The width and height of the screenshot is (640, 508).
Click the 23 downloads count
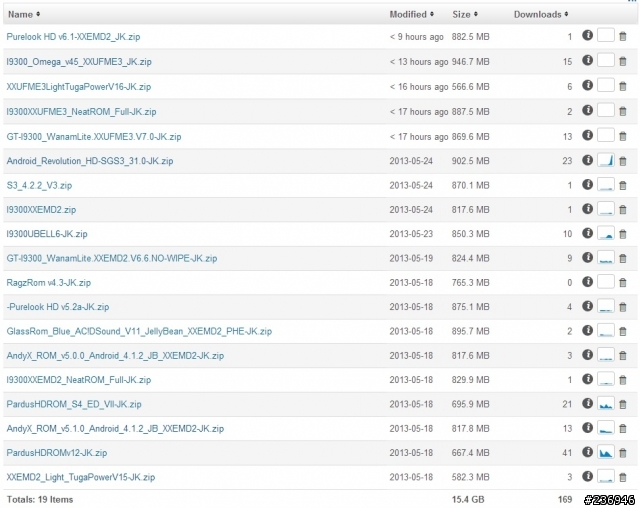point(567,161)
